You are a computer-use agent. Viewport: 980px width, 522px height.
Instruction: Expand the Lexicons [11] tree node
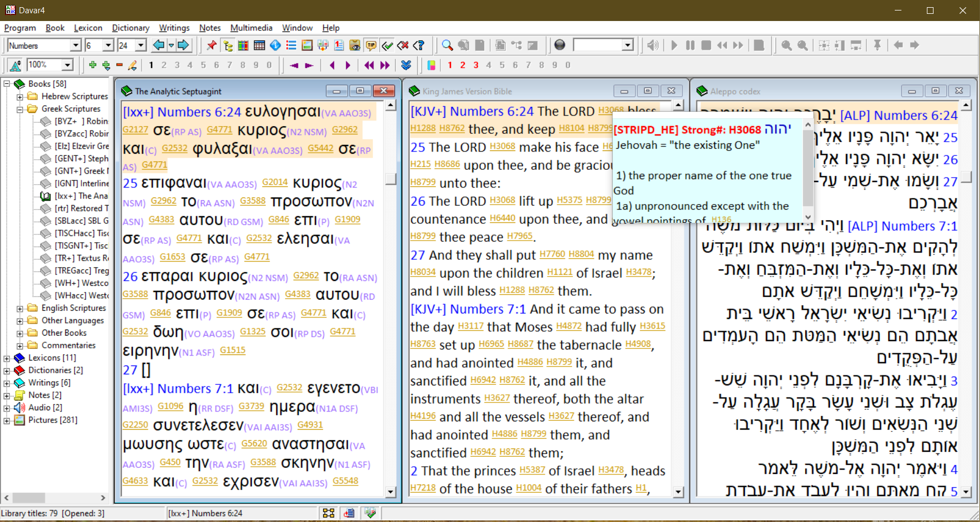pyautogui.click(x=7, y=358)
